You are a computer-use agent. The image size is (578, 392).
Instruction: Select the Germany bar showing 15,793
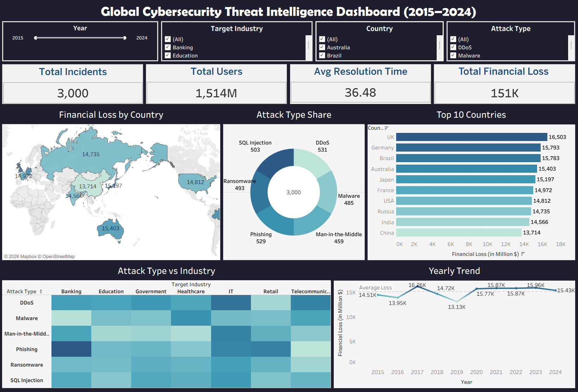tap(468, 148)
